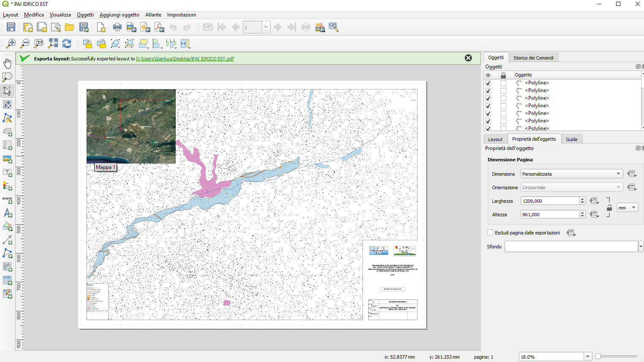Open the Atlante menu
Screen dimensions: 644x362
click(x=153, y=14)
